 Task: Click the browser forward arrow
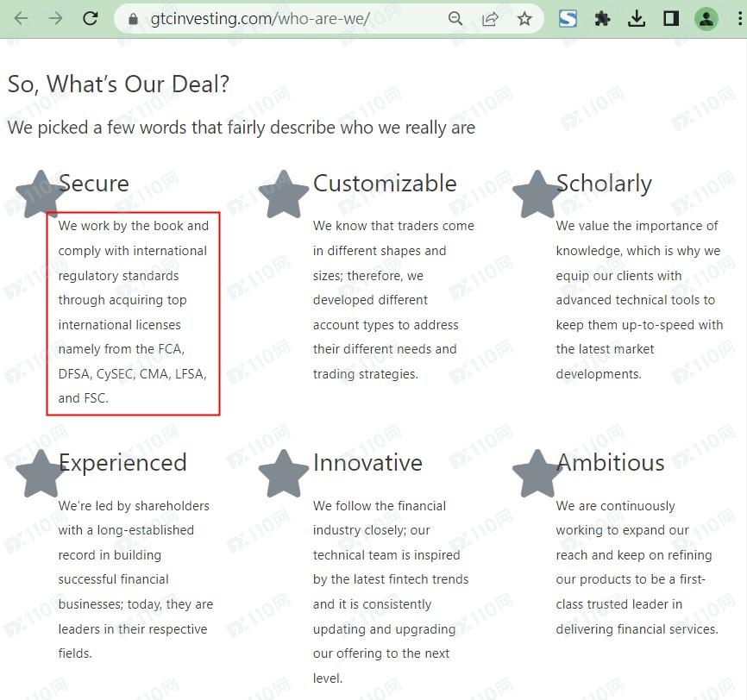pos(56,18)
